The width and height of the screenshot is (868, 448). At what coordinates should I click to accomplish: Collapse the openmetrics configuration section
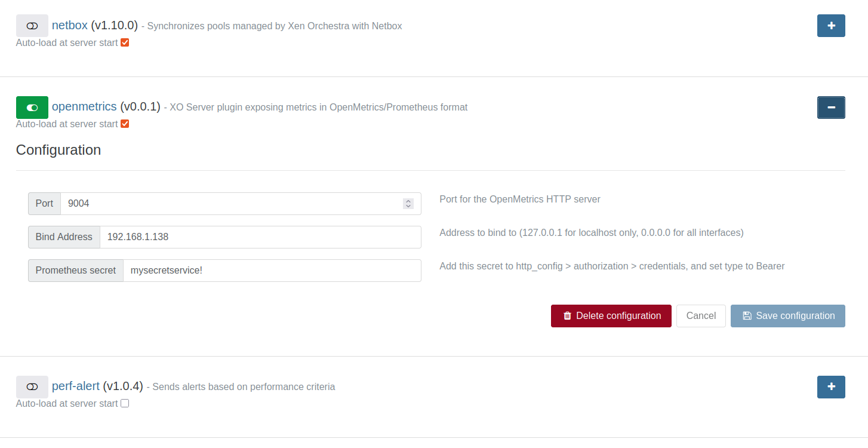point(831,108)
